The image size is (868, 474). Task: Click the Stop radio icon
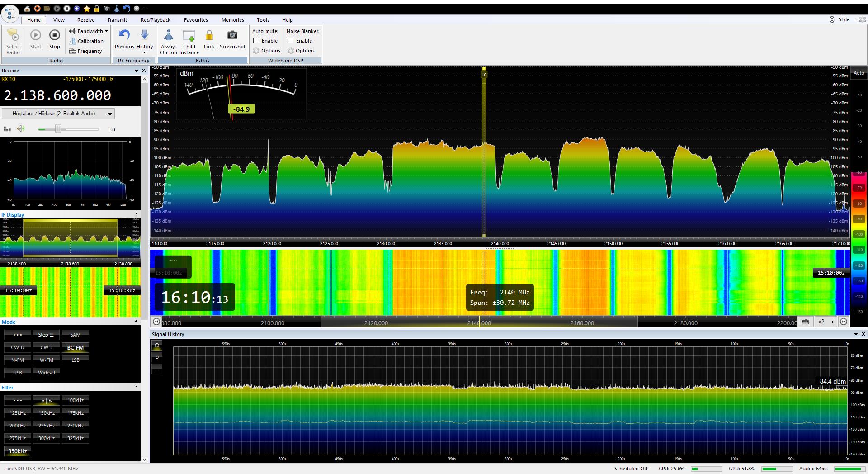point(54,36)
